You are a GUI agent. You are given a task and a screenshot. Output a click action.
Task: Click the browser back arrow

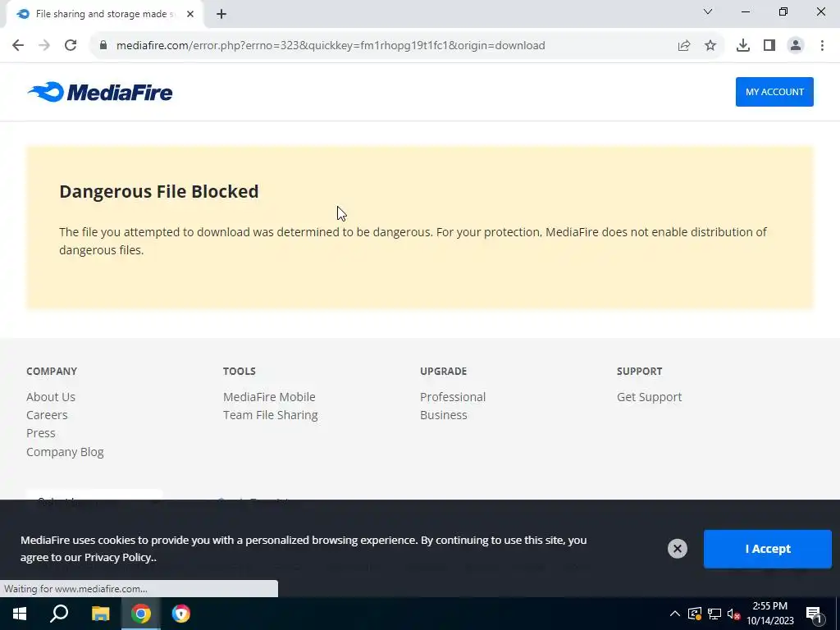(x=18, y=46)
